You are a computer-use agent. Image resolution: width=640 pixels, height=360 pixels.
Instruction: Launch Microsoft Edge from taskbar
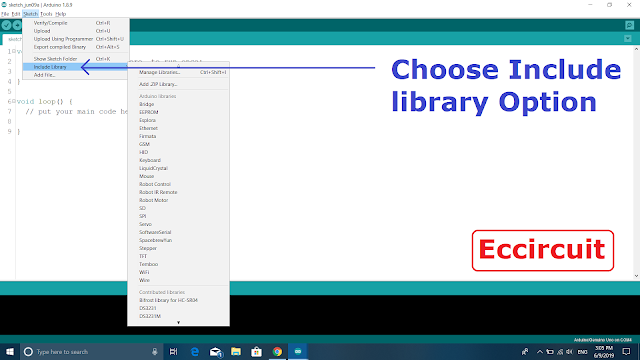(195, 351)
